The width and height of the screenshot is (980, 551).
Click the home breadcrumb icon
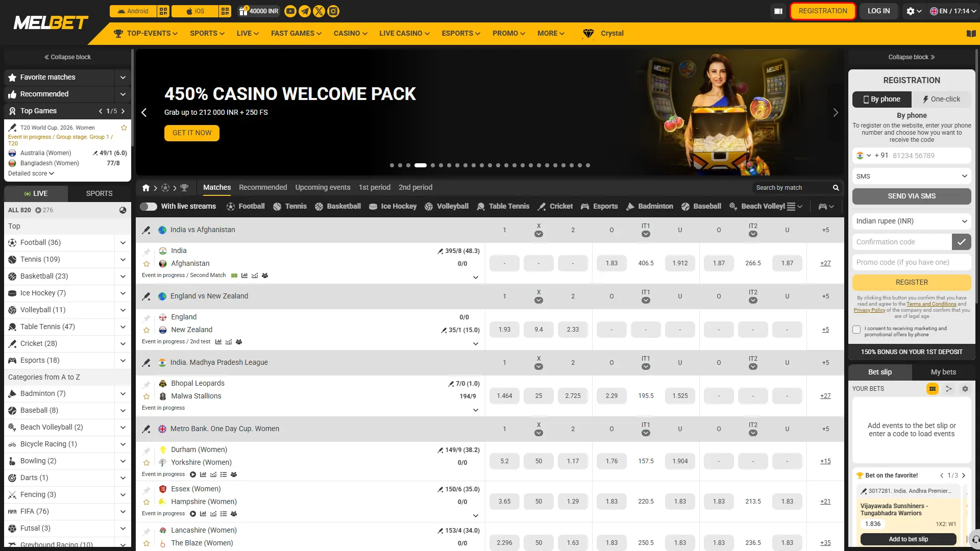[x=146, y=188]
